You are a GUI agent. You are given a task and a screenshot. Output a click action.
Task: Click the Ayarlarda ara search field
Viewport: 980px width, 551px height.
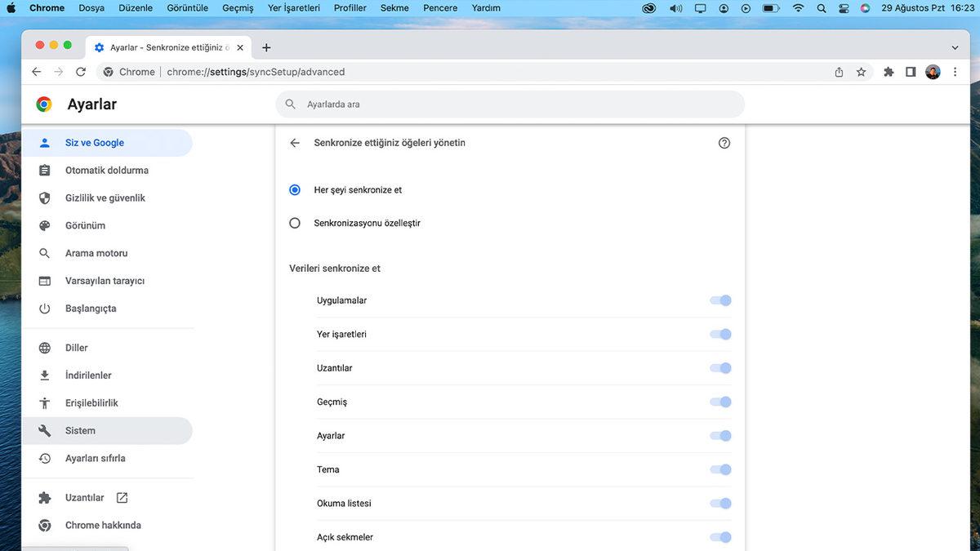[x=510, y=104]
